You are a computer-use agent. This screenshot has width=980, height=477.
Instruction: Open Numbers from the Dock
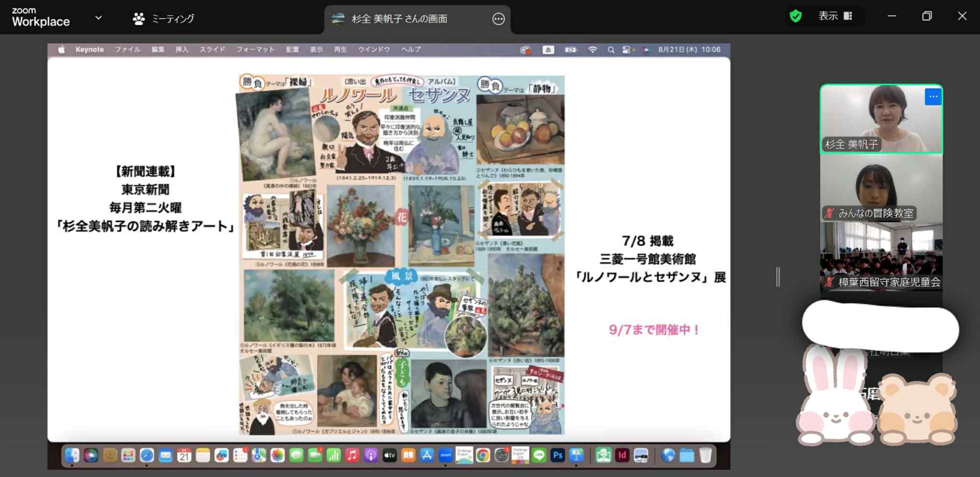tap(333, 455)
